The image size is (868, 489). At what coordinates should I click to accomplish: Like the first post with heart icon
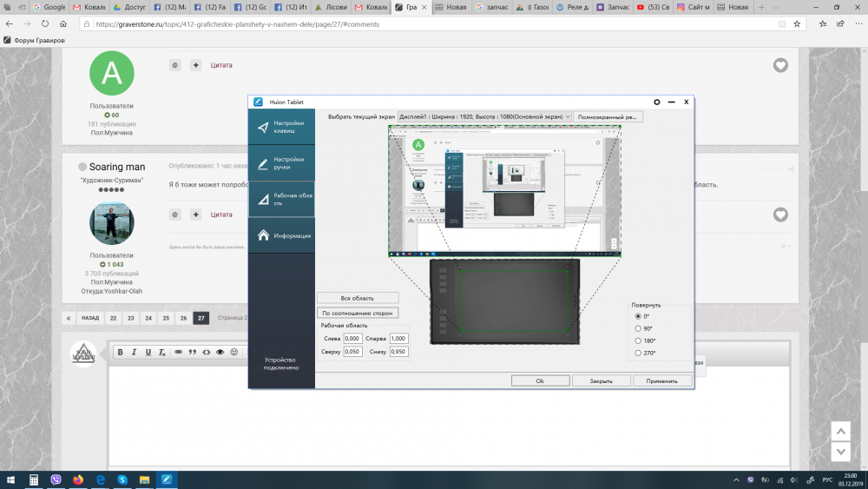click(780, 65)
